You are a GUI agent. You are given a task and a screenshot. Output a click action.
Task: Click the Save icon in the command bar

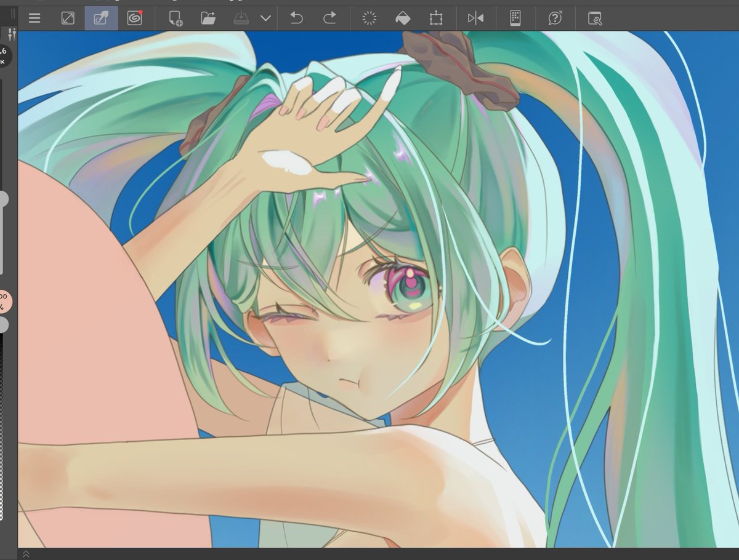241,18
